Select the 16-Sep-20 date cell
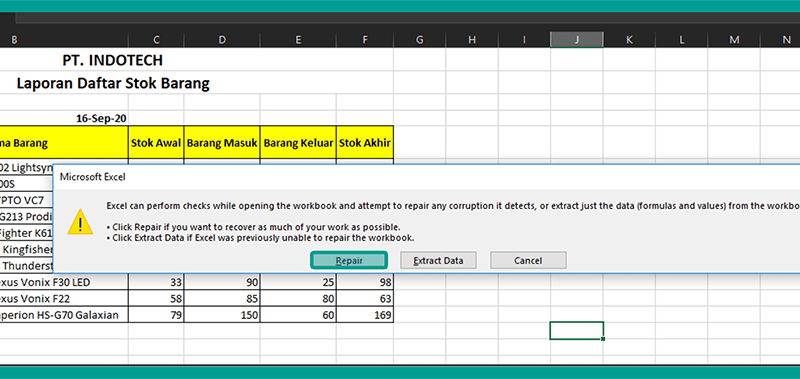Viewport: 800px width, 379px height. 64,118
